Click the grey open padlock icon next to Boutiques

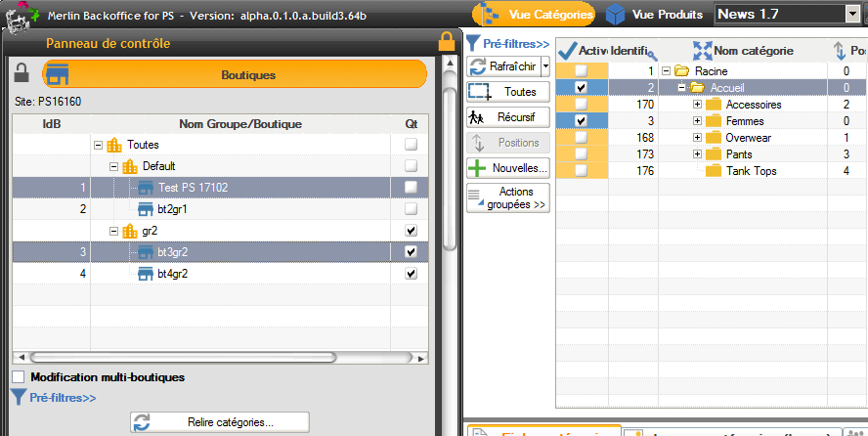(x=22, y=73)
